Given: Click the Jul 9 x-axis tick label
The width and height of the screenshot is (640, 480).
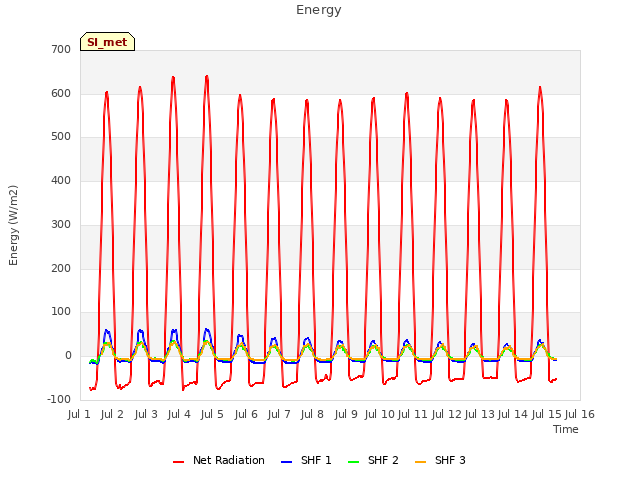Looking at the screenshot, I should click(346, 414).
